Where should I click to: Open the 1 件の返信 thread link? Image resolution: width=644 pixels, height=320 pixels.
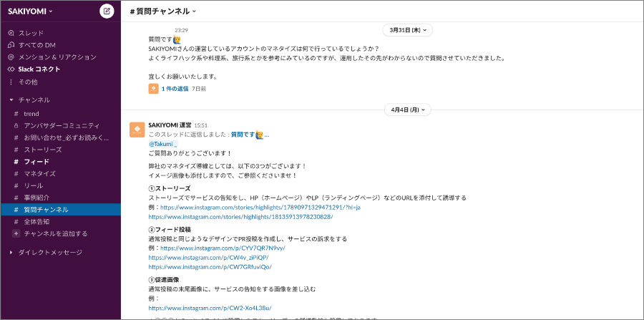[175, 88]
